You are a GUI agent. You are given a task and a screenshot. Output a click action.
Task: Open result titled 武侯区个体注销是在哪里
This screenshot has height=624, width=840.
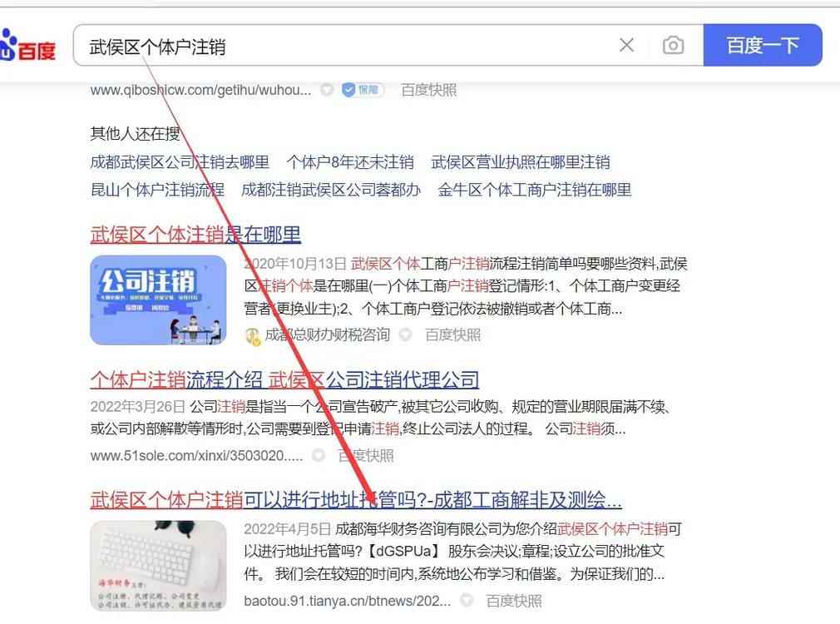click(195, 235)
